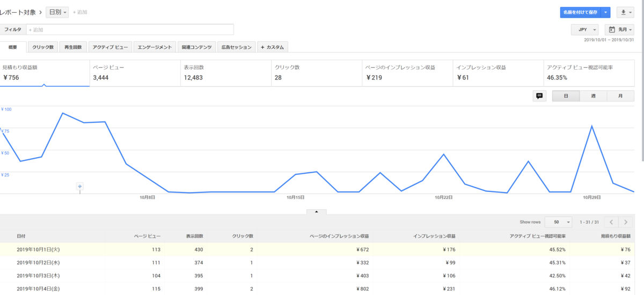Select the ページのインプレッション収益 metric card
The height and width of the screenshot is (295, 644).
pos(407,72)
